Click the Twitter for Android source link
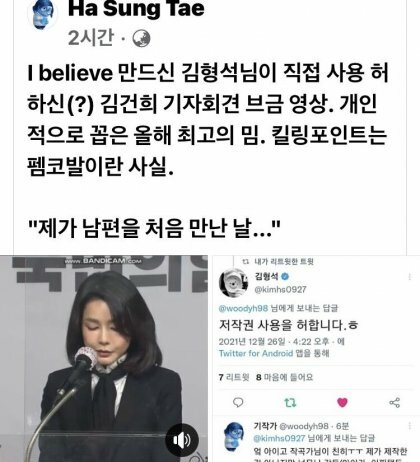Viewport: 420px width, 462px height. coord(256,353)
